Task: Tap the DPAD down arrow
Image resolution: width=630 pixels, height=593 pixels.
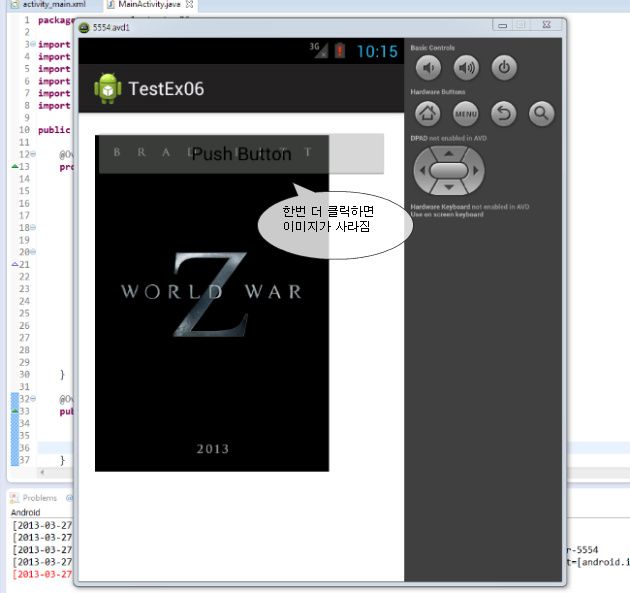Action: click(449, 187)
